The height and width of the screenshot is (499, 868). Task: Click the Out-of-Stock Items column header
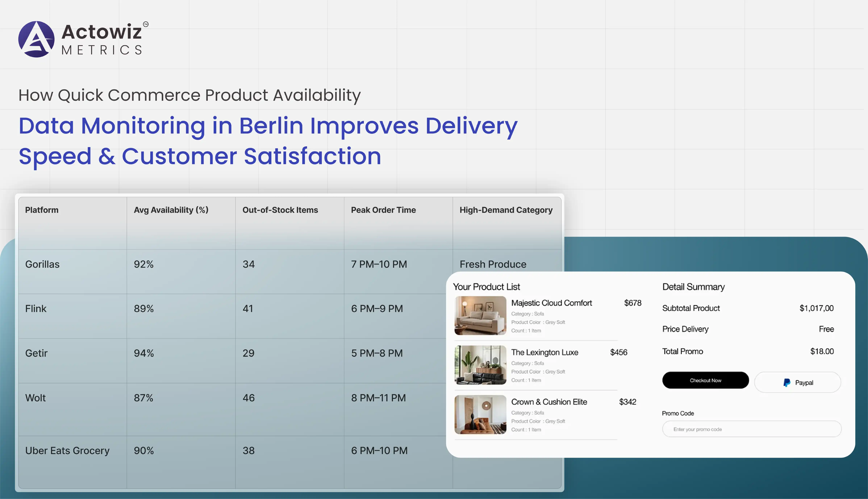point(280,210)
